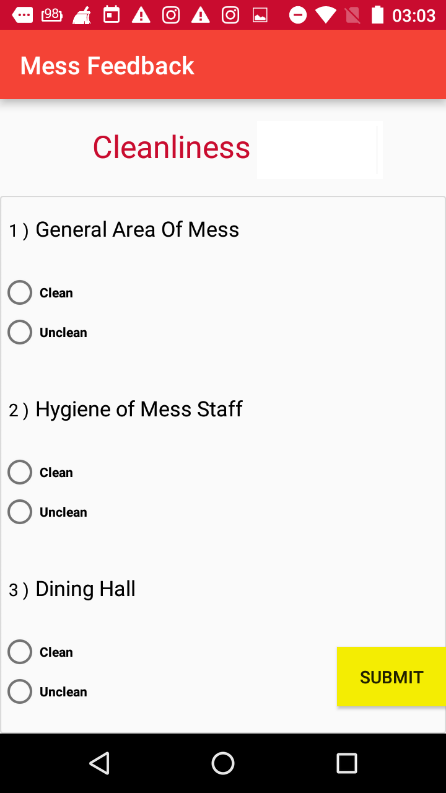Tap the image notification icon
This screenshot has height=793, width=446.
[x=260, y=15]
